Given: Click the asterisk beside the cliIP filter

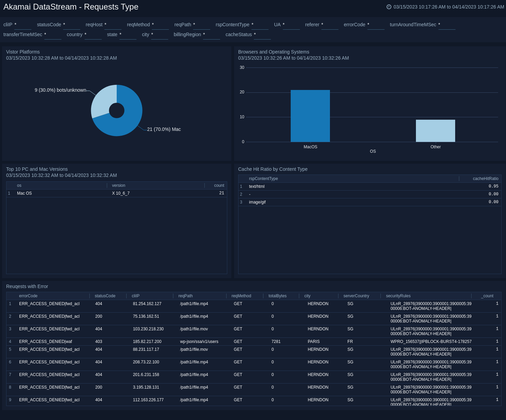Looking at the screenshot, I should (x=15, y=24).
